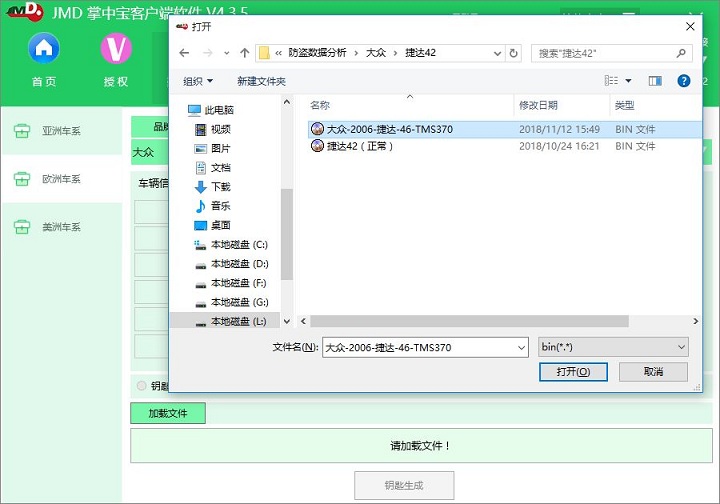Select 本地磁盘 (G:) drive

click(231, 302)
